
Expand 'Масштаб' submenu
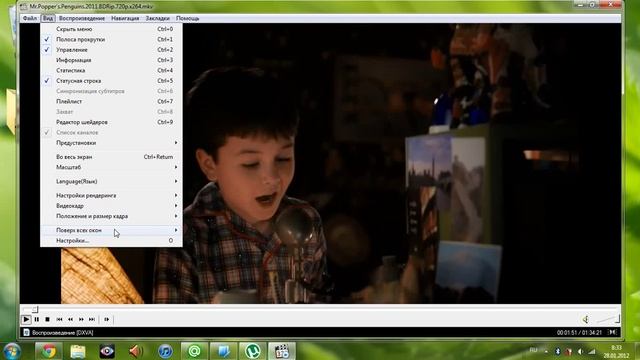point(111,167)
